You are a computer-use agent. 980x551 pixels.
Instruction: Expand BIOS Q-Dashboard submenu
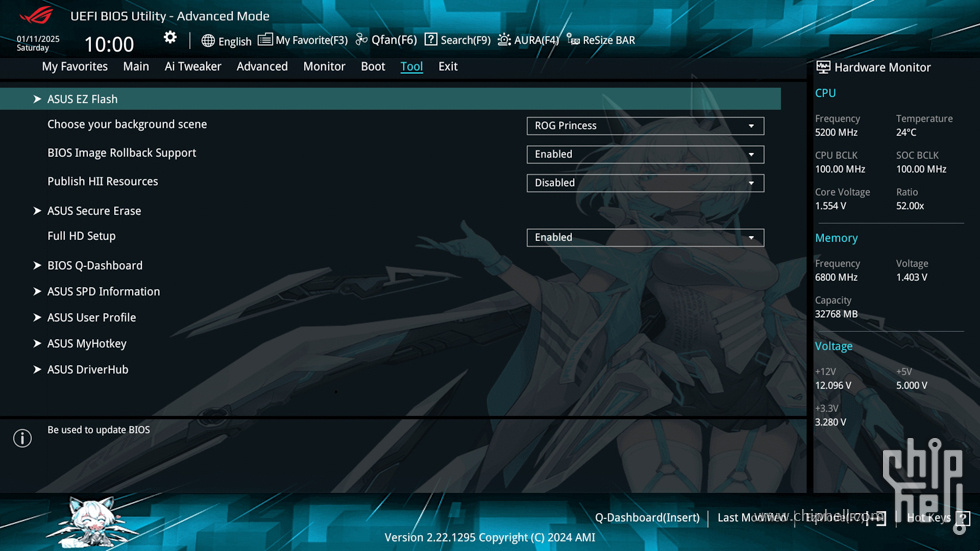coord(94,266)
